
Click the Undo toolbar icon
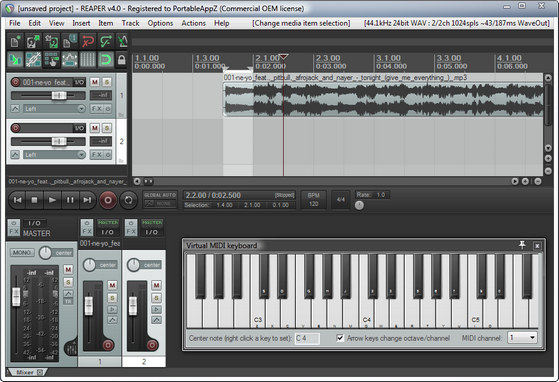coord(87,42)
